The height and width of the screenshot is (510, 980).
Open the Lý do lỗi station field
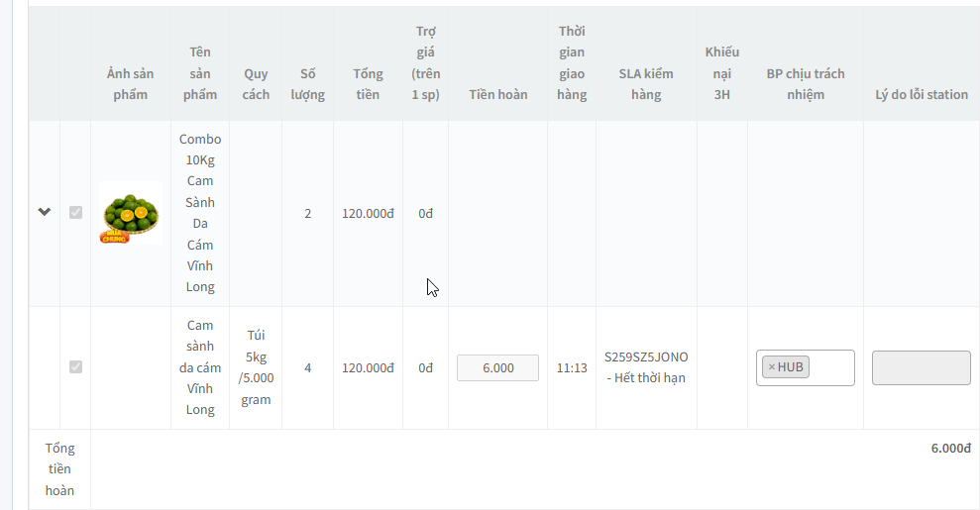(922, 367)
